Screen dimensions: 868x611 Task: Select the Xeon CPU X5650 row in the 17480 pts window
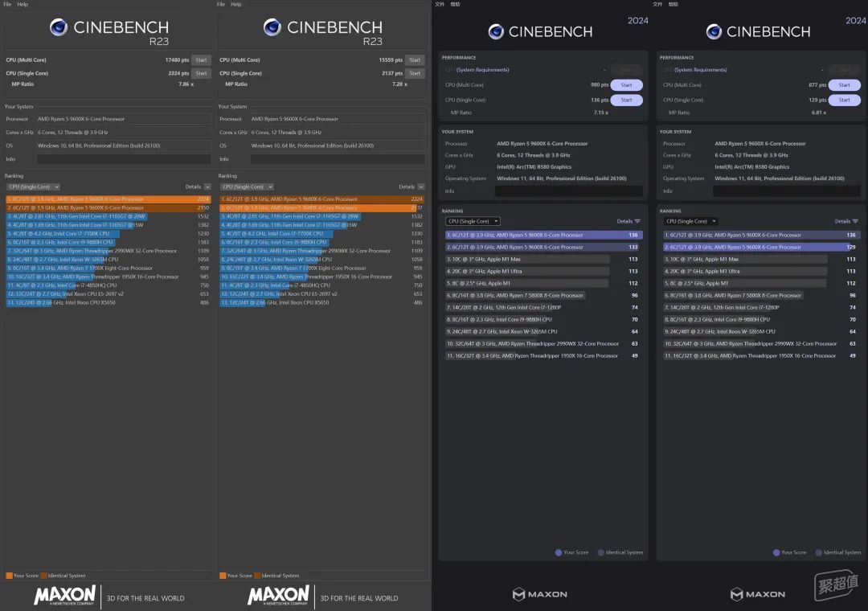pos(108,302)
